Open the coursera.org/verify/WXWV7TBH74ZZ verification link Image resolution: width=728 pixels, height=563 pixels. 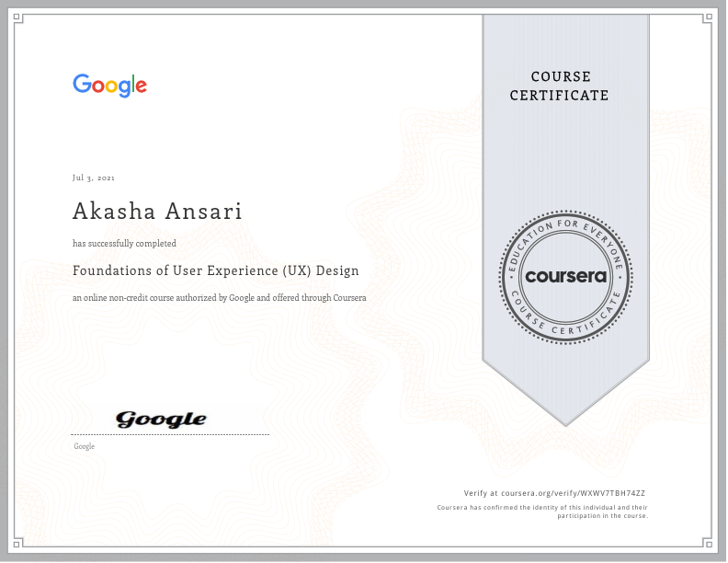tap(573, 493)
